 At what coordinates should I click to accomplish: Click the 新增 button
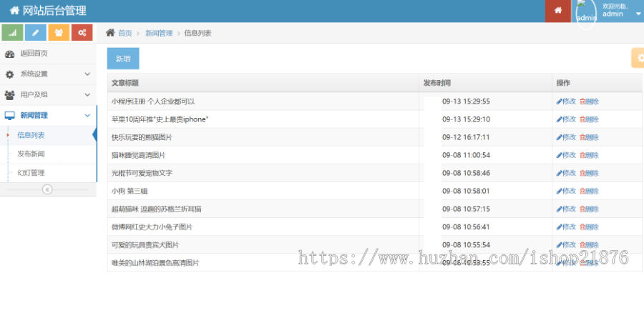pos(123,59)
